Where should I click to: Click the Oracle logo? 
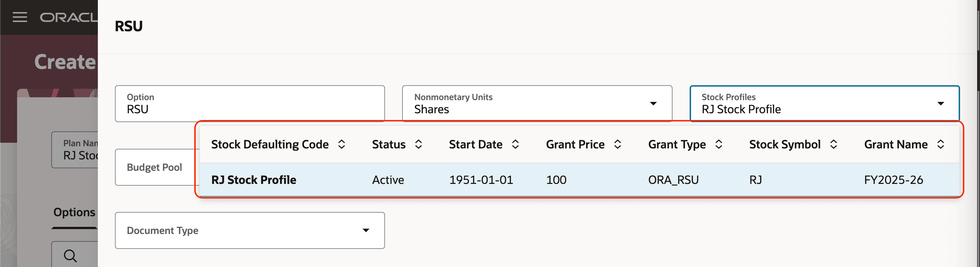click(68, 17)
